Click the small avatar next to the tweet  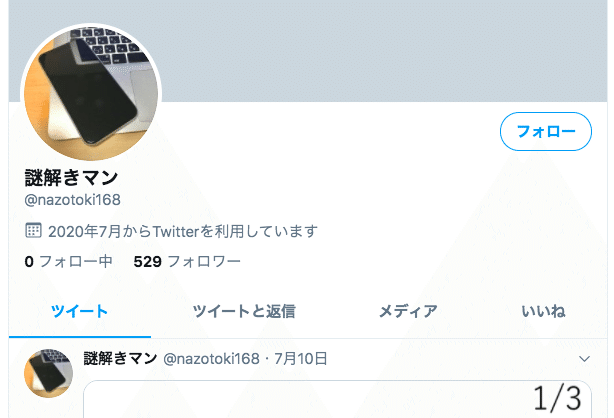tap(49, 373)
